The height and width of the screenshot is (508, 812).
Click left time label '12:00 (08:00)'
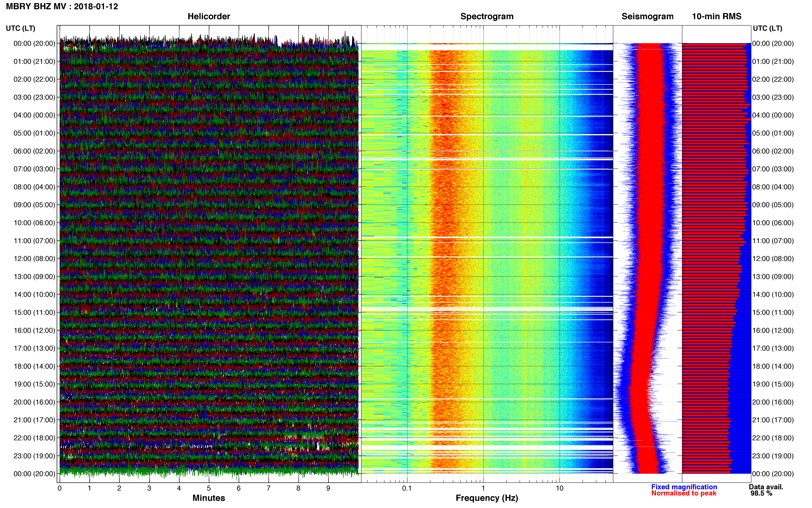pos(35,259)
